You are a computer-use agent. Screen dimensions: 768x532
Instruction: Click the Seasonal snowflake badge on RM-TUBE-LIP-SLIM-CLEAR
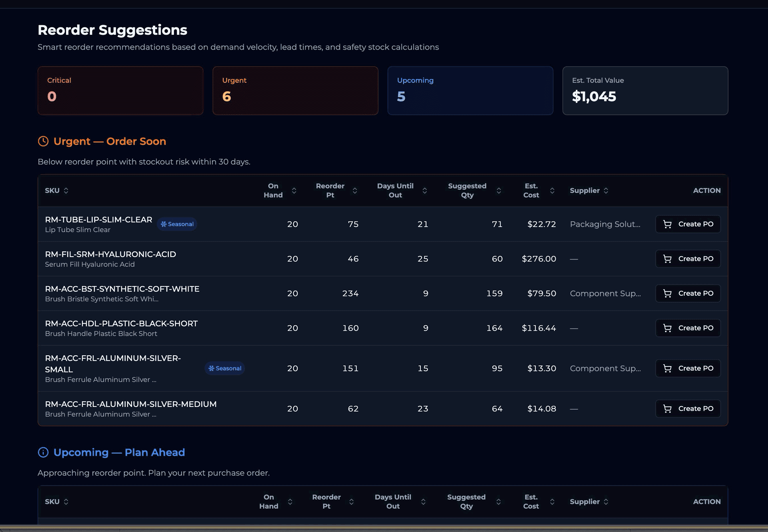point(177,224)
